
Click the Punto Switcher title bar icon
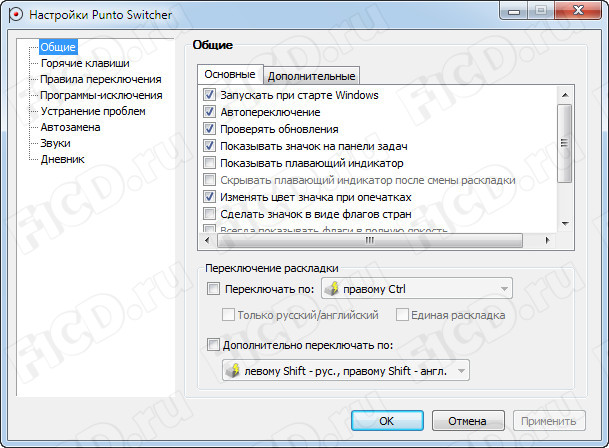point(15,14)
